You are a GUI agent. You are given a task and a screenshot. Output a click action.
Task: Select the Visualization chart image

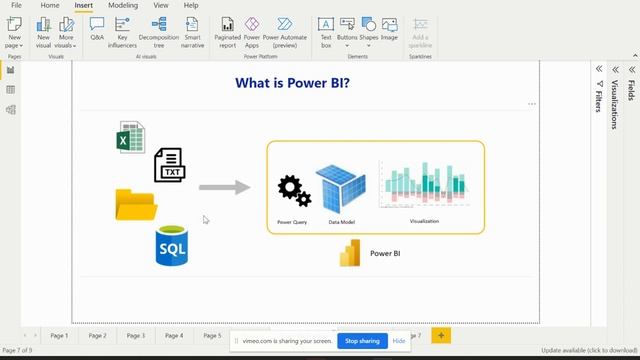coord(424,184)
